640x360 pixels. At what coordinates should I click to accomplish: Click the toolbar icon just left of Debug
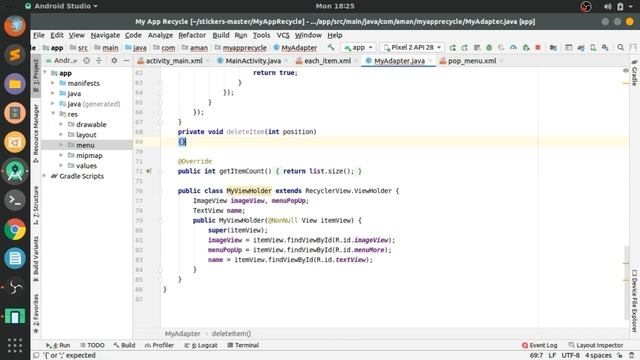pyautogui.click(x=477, y=48)
